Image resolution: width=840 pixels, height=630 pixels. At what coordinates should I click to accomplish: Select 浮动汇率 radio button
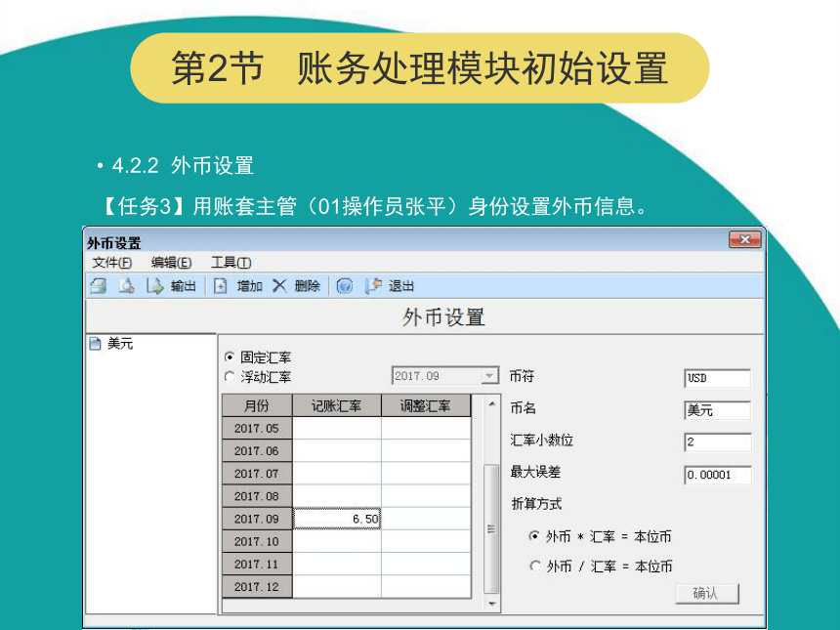230,377
